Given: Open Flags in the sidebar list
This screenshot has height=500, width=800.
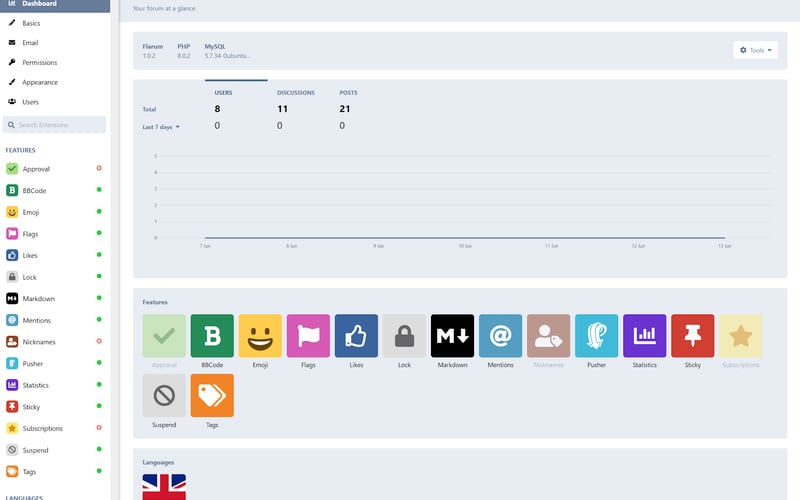Looking at the screenshot, I should (55, 234).
